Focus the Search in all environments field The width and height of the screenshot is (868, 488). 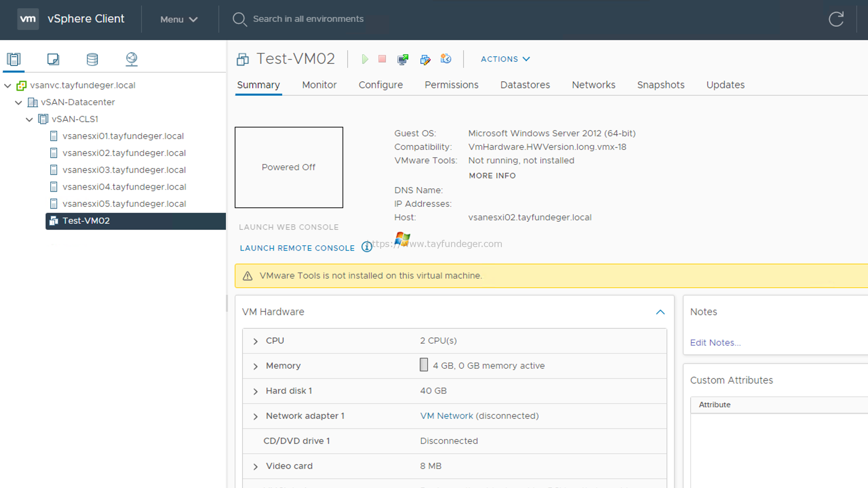tap(308, 19)
